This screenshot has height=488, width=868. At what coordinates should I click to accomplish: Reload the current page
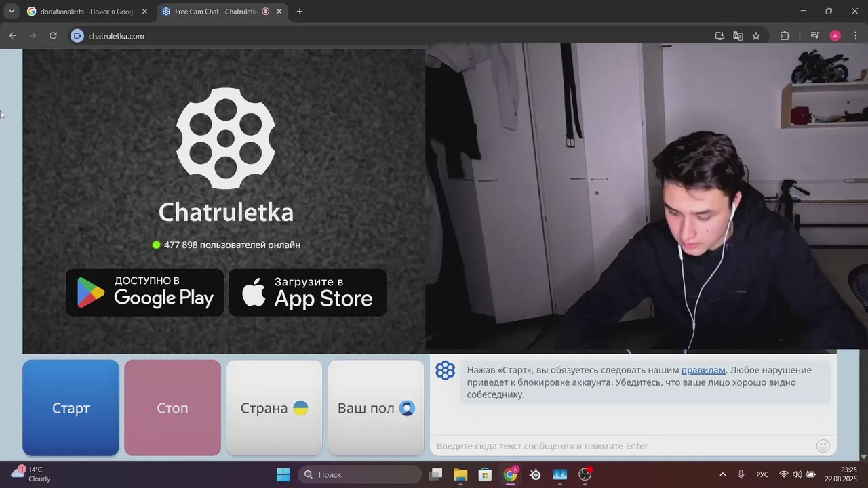53,36
